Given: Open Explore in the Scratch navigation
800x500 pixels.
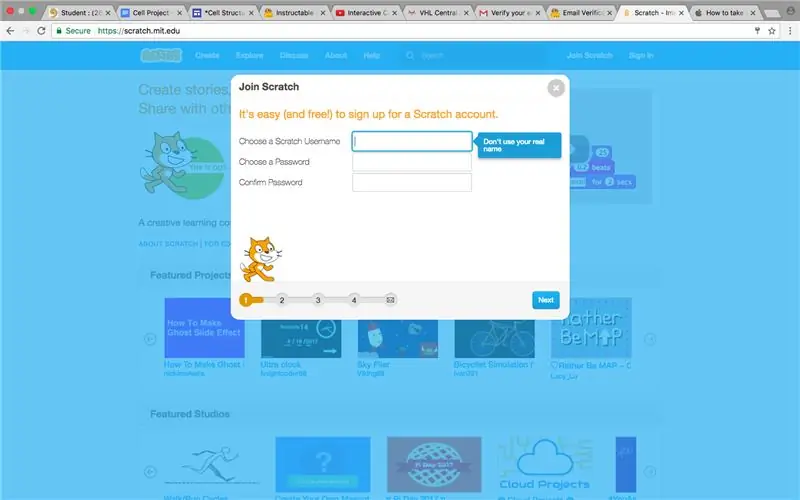Looking at the screenshot, I should (x=249, y=55).
